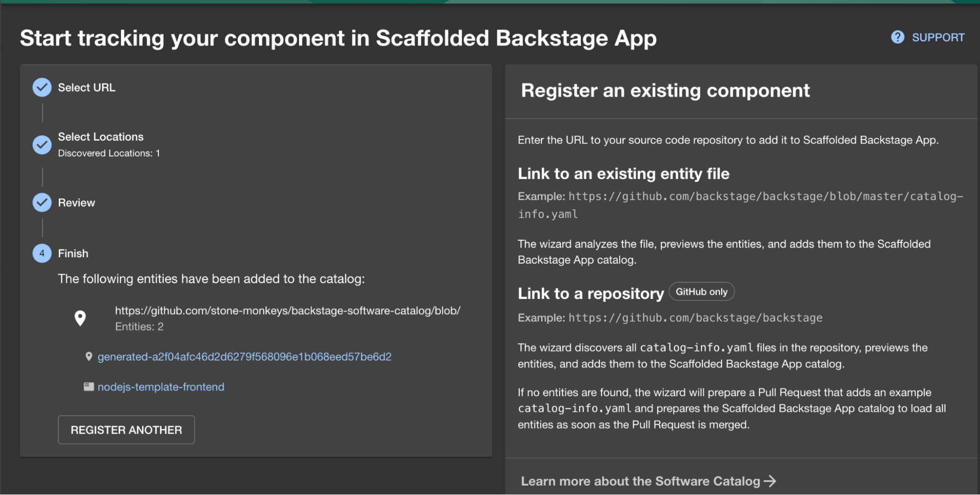980x495 pixels.
Task: Click the GitHub only chip
Action: [x=702, y=292]
